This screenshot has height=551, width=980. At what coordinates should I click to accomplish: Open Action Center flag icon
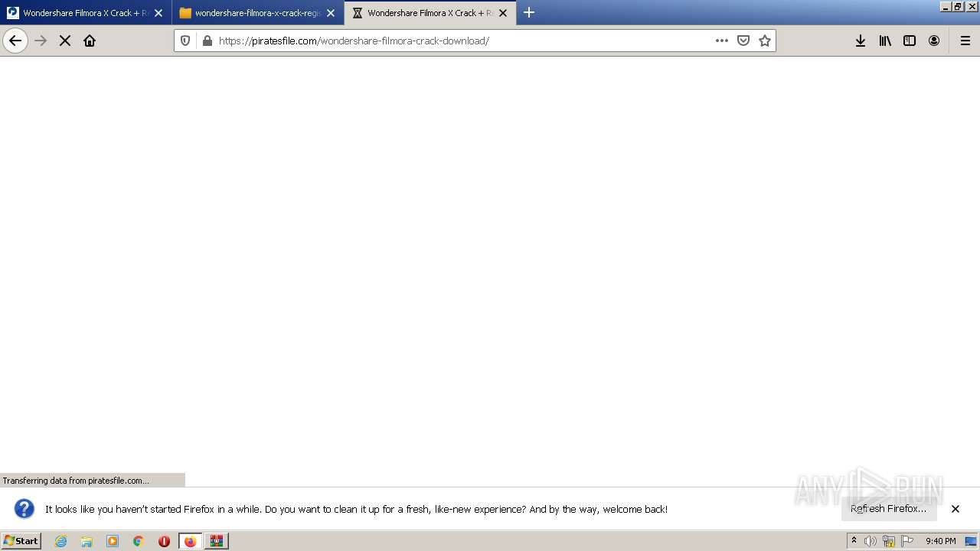click(907, 541)
